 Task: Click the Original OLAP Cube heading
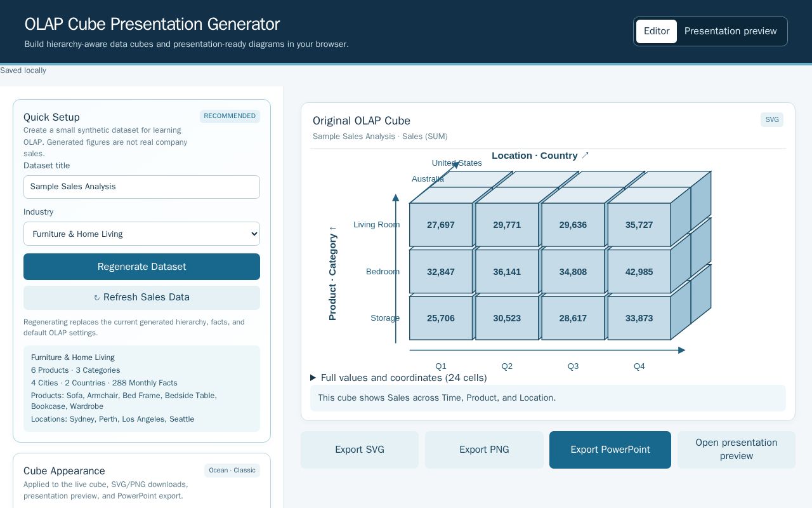tap(362, 121)
